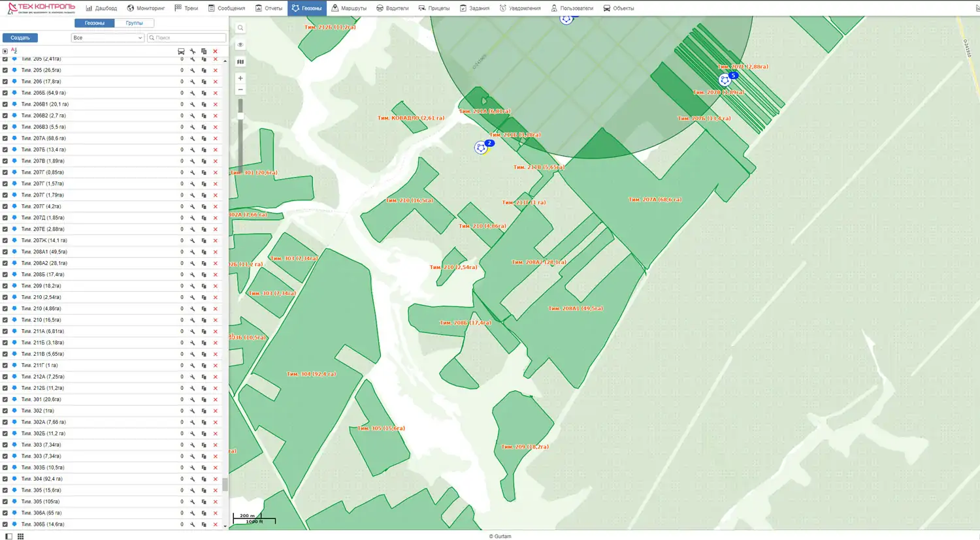
Task: Uncheck Тим. 302А (7,66 га) checkbox
Action: pos(5,422)
